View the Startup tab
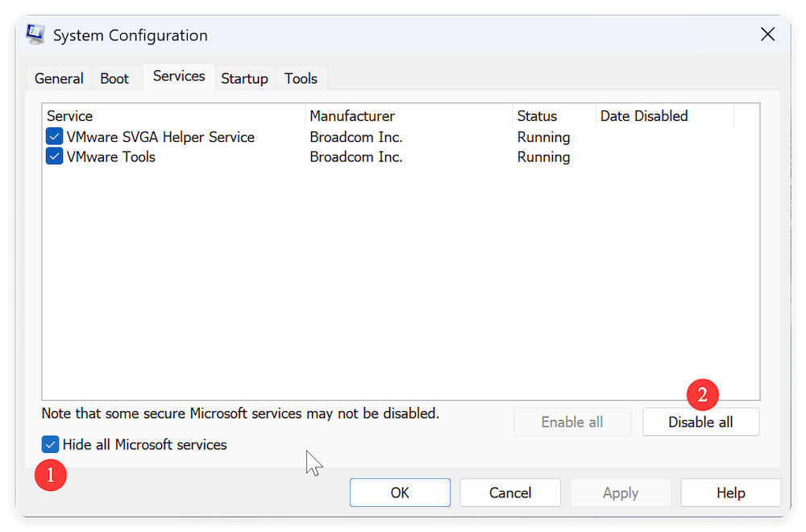The image size is (806, 532). click(x=244, y=78)
